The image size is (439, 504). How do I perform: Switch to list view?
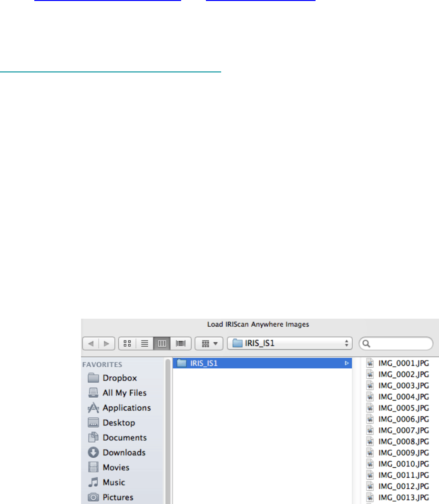pyautogui.click(x=145, y=343)
